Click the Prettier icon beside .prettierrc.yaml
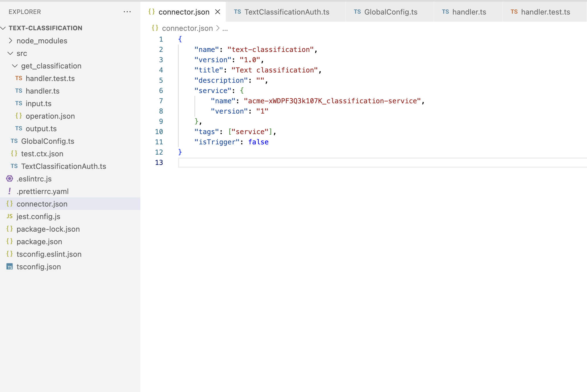Screen dimensions: 587x392 [9, 191]
